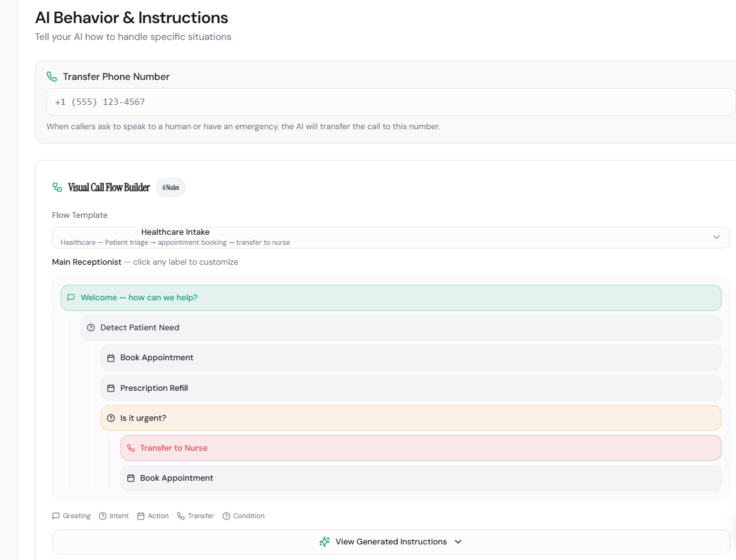The height and width of the screenshot is (560, 736).
Task: Select the Welcome — how can we help node
Action: point(139,298)
